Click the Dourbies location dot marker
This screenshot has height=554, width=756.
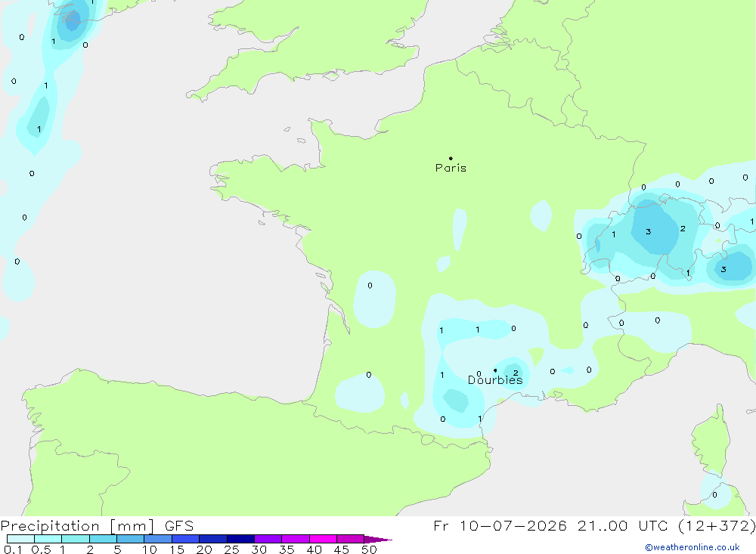495,370
